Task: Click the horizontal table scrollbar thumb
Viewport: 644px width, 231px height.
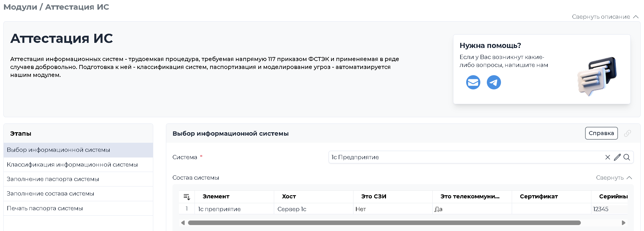Action: (x=384, y=223)
